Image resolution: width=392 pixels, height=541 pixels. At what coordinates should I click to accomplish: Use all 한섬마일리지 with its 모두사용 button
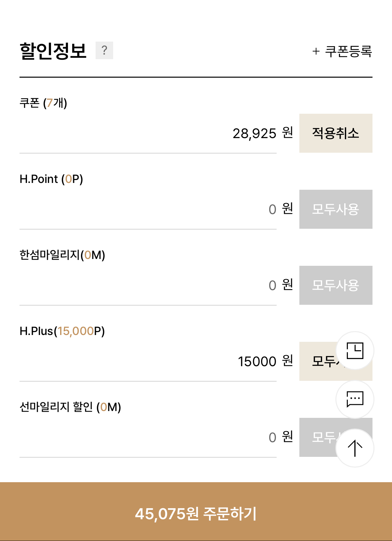pos(335,285)
